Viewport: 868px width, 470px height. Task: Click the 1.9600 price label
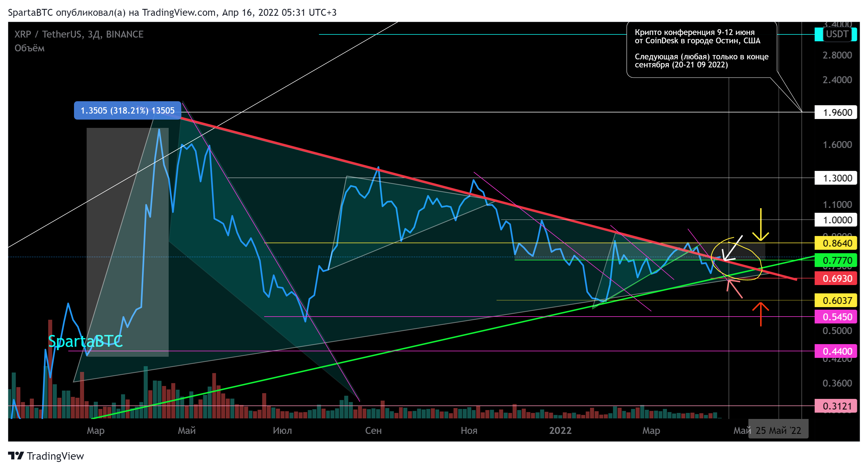coord(836,112)
